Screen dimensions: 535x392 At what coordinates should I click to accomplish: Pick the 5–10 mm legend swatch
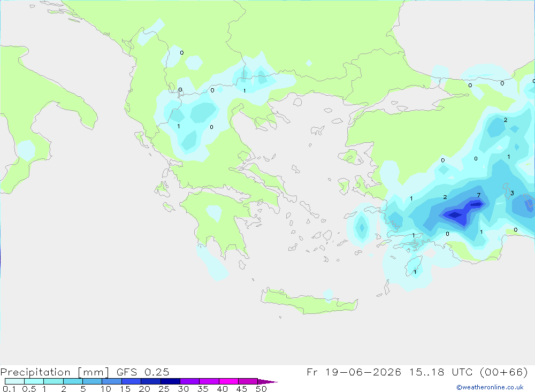92,381
